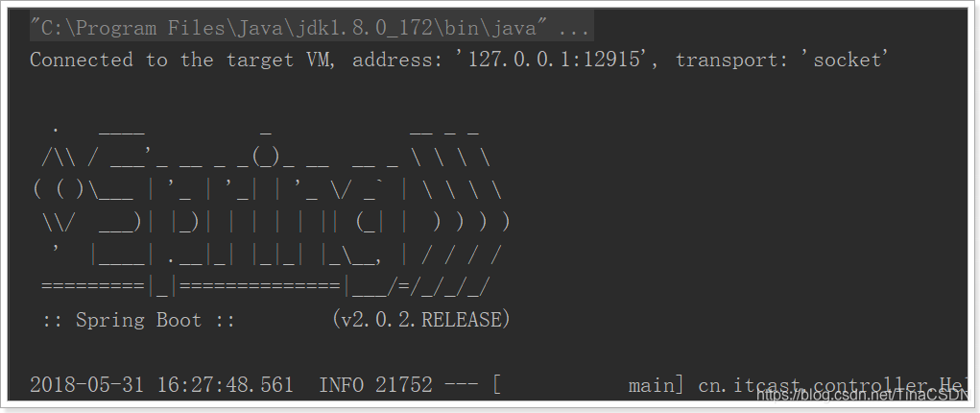Click the ':: Spring Boot ::' banner text
Viewport: 980px width, 413px height.
coord(139,320)
